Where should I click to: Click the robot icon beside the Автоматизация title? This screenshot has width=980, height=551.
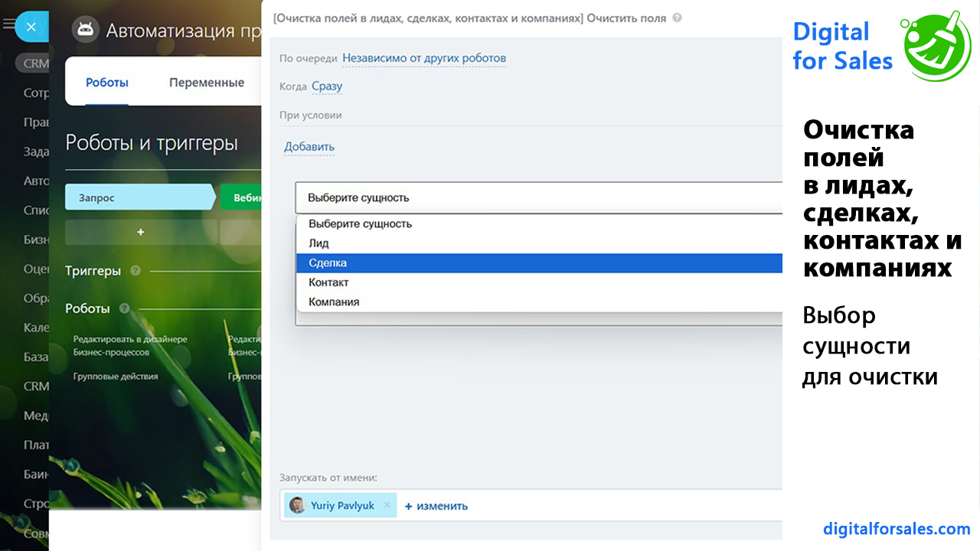point(84,31)
